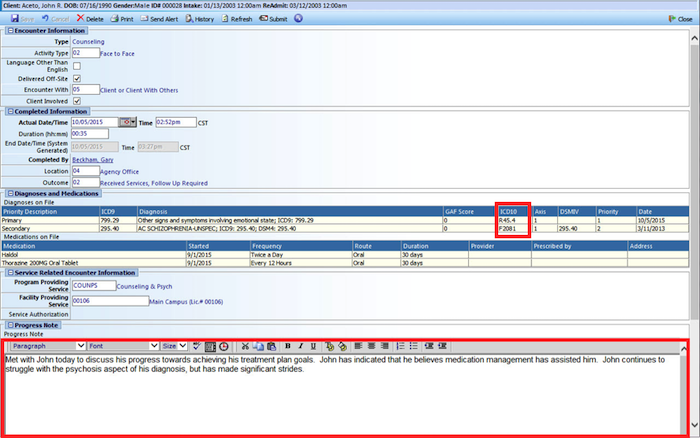Screen dimensions: 700x438
Task: Select the Thorazine 200MG Oral Tablet row
Action: [x=345, y=263]
